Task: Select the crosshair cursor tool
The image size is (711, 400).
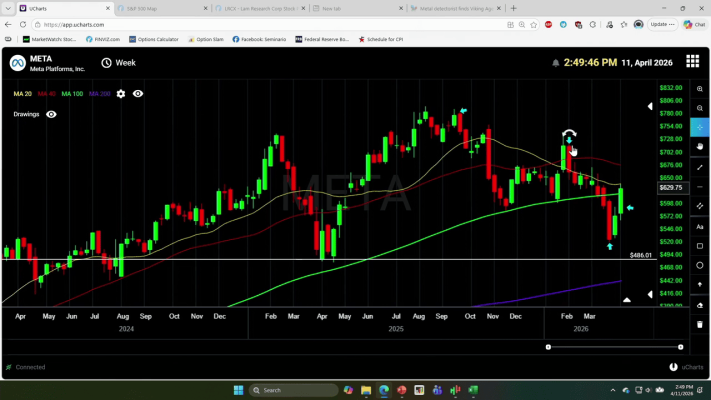Action: [x=700, y=128]
